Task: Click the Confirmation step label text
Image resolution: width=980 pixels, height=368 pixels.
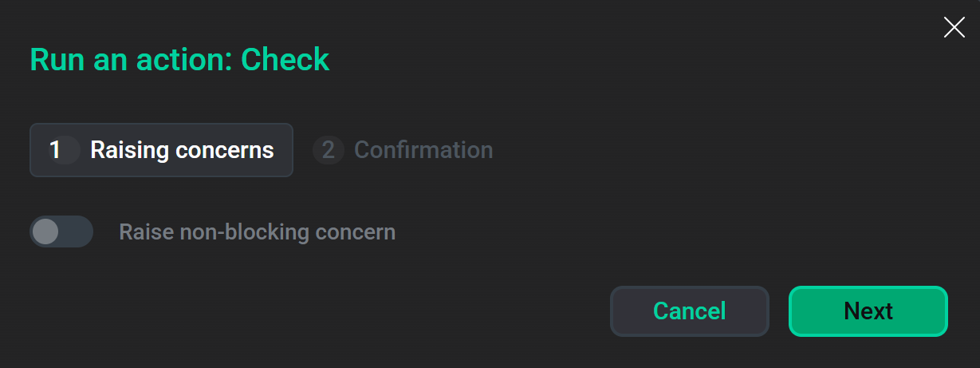Action: click(423, 150)
